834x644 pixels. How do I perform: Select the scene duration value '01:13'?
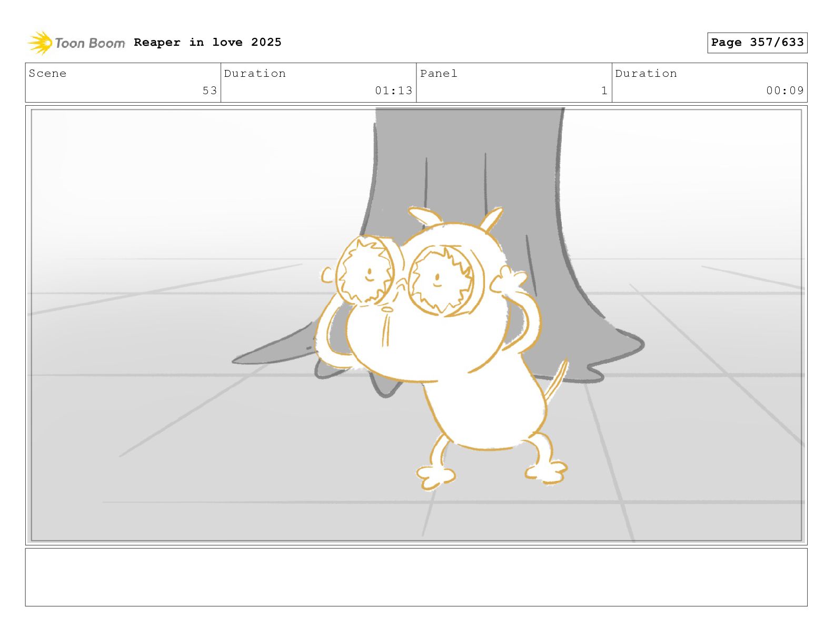(393, 90)
